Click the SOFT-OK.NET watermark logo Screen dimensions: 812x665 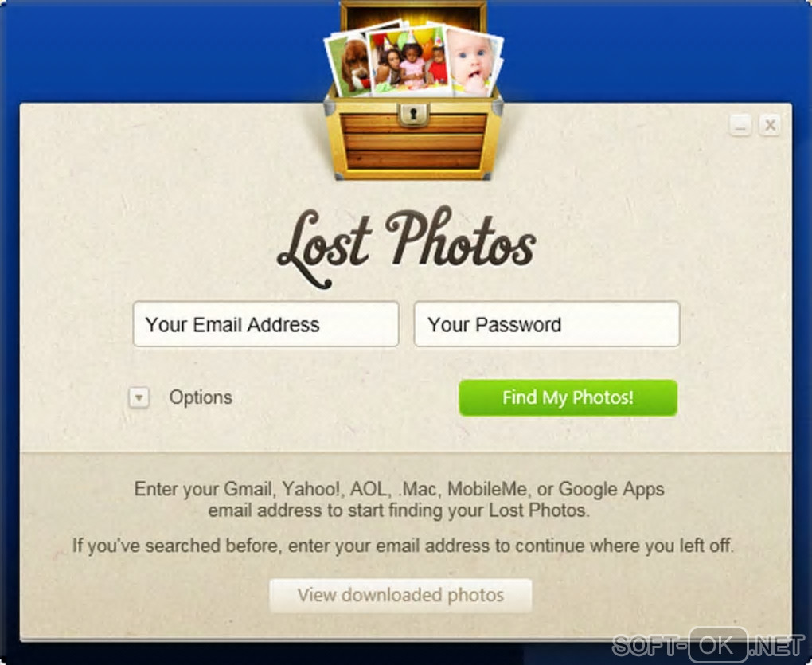pos(709,645)
